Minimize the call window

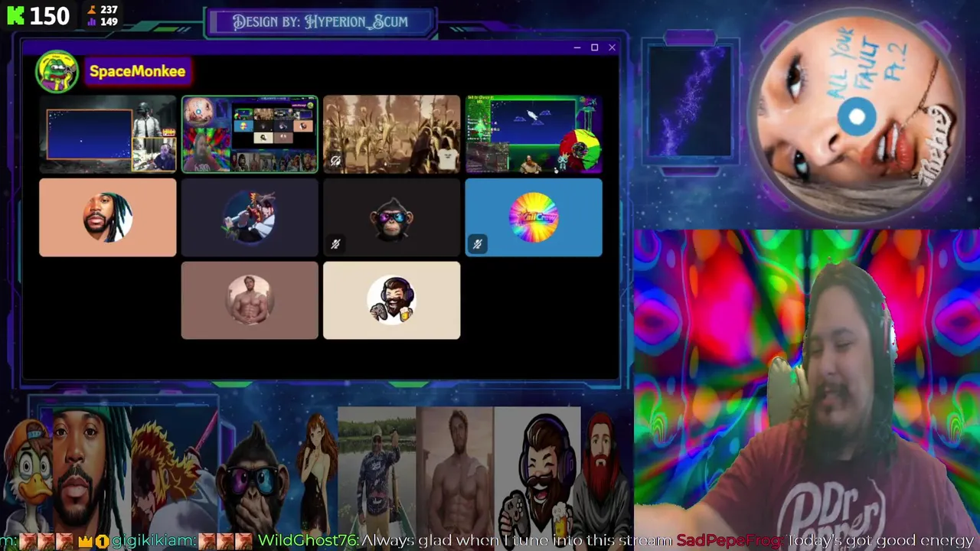tap(577, 47)
